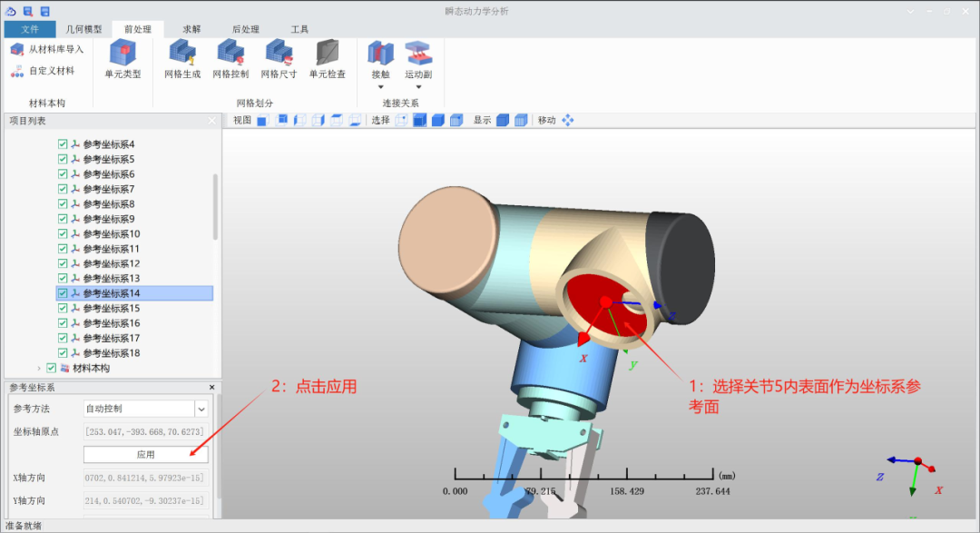Switch to the 工具 tab

coord(299,29)
